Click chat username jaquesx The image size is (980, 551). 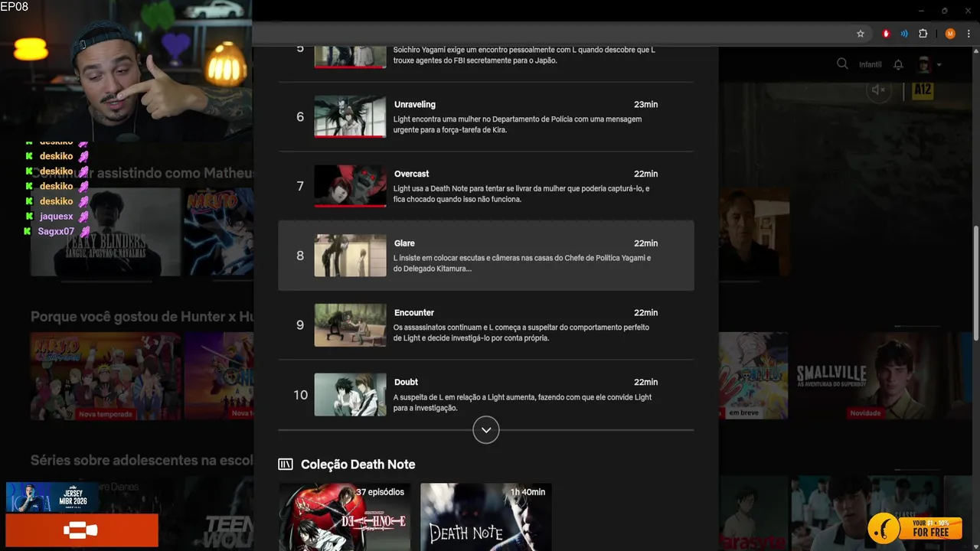tap(57, 217)
